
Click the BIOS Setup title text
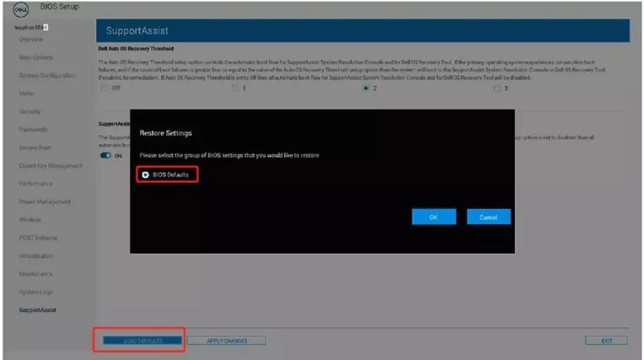pos(60,7)
